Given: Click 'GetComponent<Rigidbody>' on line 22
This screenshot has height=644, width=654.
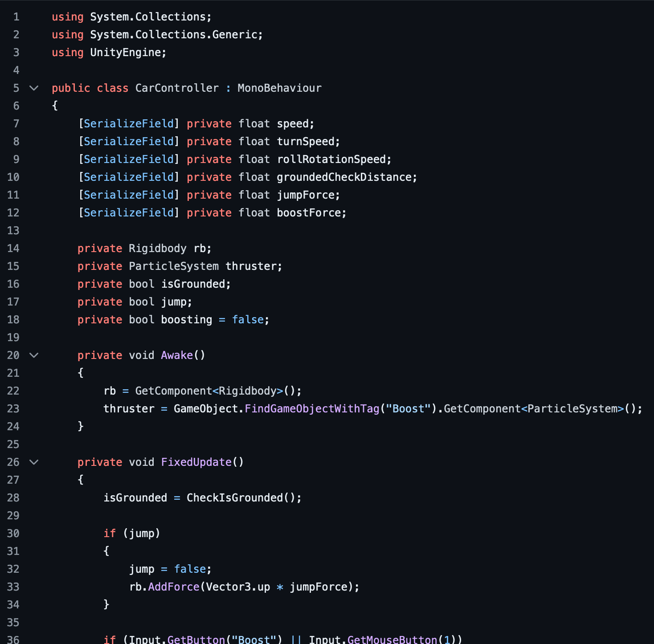Looking at the screenshot, I should click(209, 391).
